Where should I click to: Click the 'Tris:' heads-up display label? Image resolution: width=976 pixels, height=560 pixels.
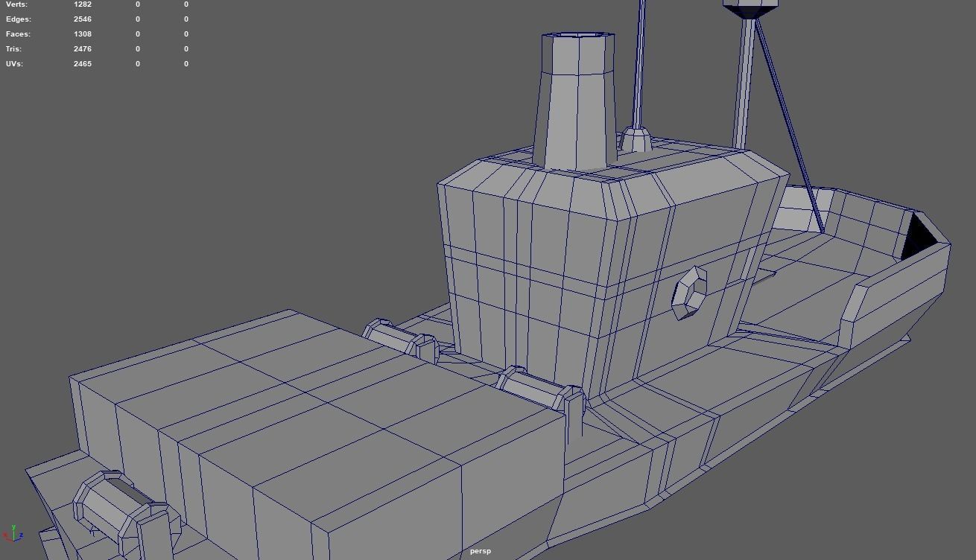tap(14, 49)
